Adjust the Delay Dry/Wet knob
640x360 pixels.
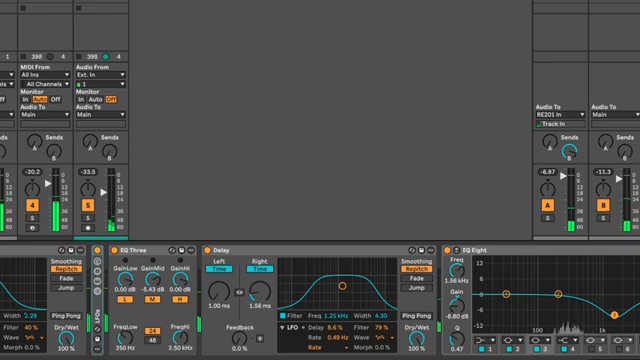(x=416, y=338)
